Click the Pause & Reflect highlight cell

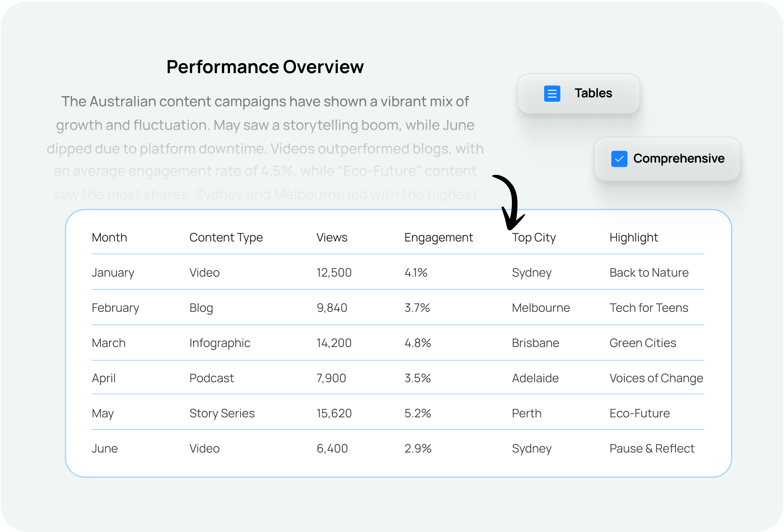(652, 448)
